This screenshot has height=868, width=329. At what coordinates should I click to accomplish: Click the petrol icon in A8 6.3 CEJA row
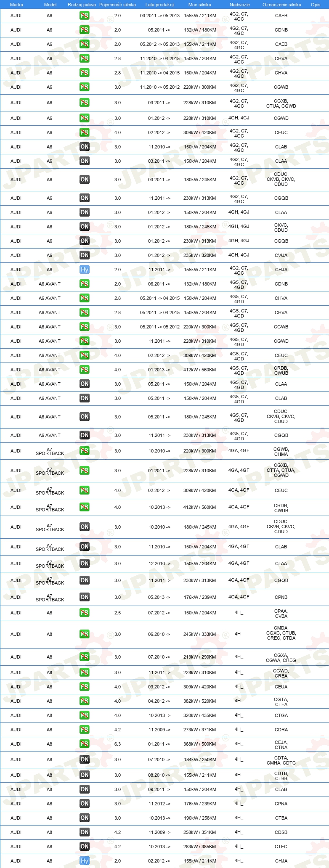click(x=85, y=744)
